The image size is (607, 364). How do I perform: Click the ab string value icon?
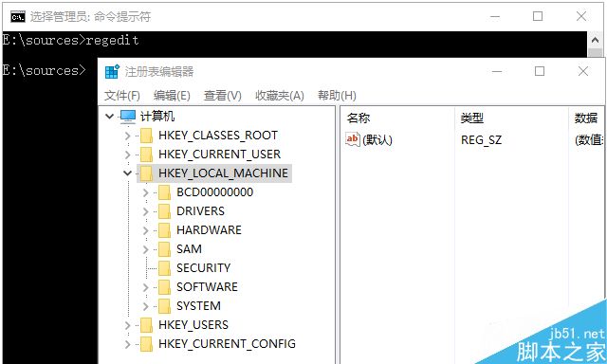[x=352, y=139]
